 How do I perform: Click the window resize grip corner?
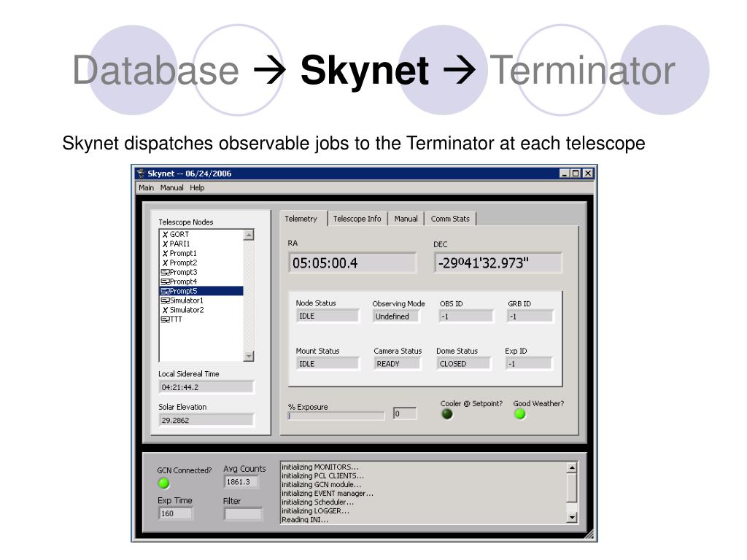pyautogui.click(x=591, y=535)
